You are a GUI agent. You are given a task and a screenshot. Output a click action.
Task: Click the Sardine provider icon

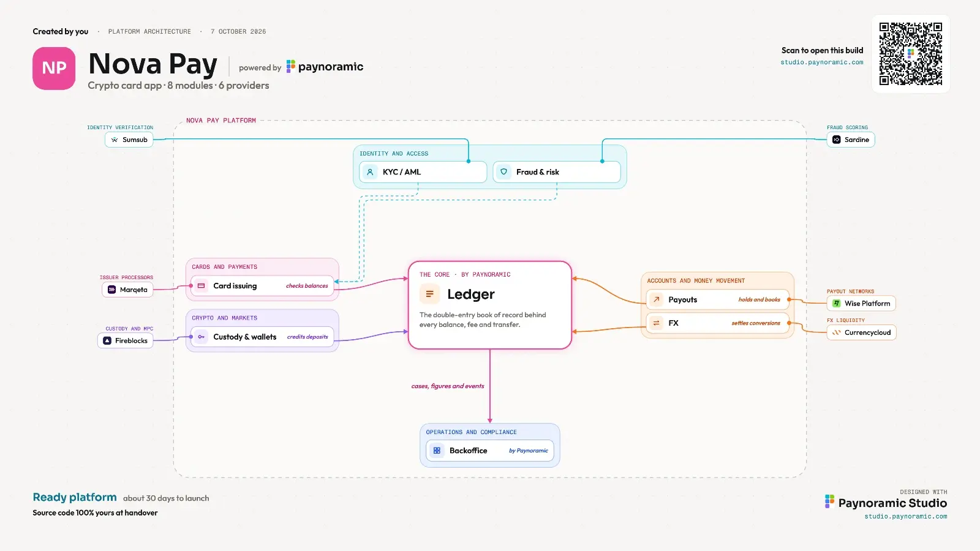[x=837, y=140]
